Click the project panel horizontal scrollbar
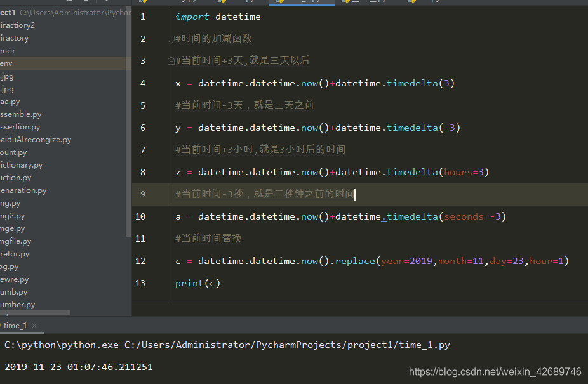588x384 pixels. click(x=35, y=313)
